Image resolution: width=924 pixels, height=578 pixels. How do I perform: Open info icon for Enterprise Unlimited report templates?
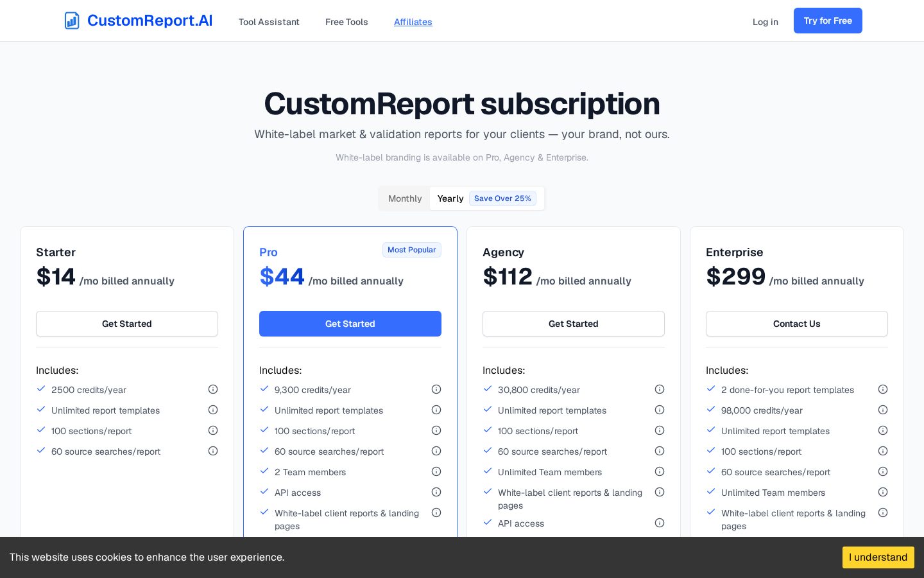pyautogui.click(x=883, y=430)
